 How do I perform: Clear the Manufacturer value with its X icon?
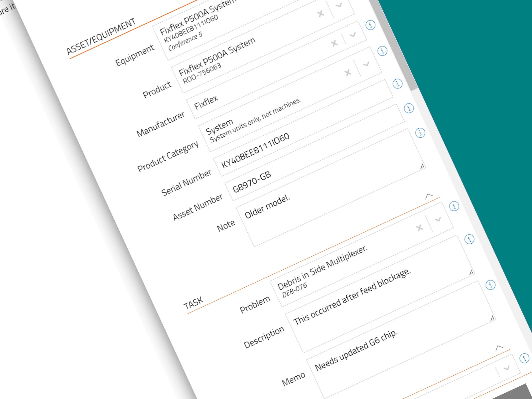click(x=334, y=43)
